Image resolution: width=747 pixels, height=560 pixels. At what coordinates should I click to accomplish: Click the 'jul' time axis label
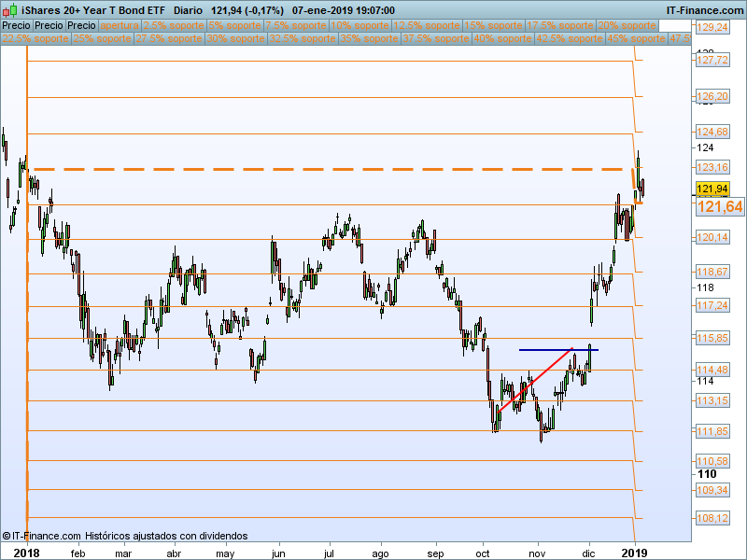click(x=329, y=553)
